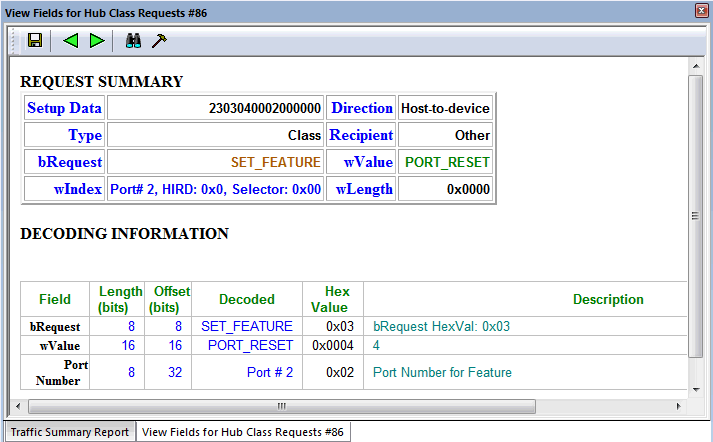Screen dimensions: 713x442
Task: Click horizontal scrollbar left arrow
Action: (18, 406)
